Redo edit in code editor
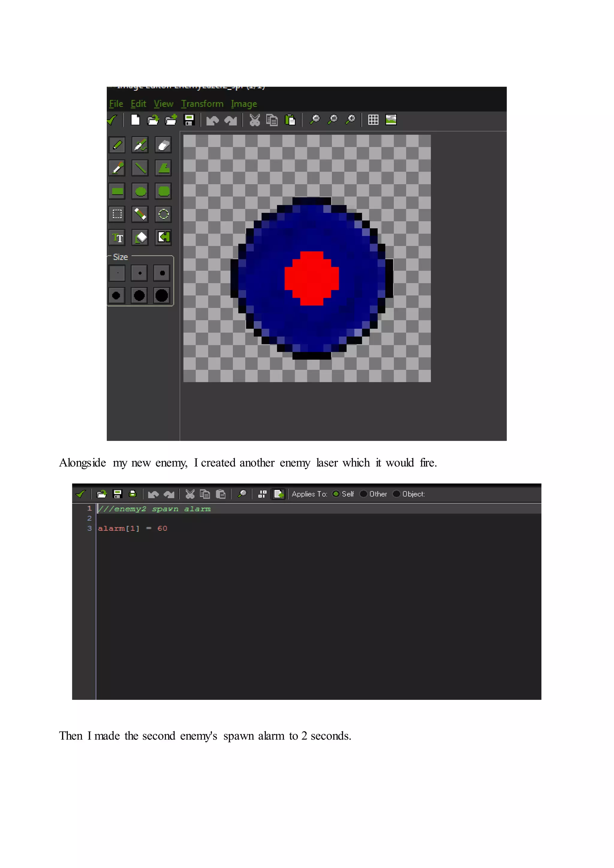Screen dimensions: 614x868 coord(168,494)
